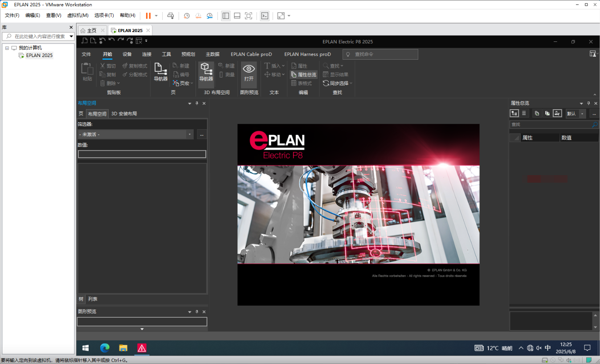The height and width of the screenshot is (364, 600).
Task: Click the 数值 input field
Action: pyautogui.click(x=142, y=154)
